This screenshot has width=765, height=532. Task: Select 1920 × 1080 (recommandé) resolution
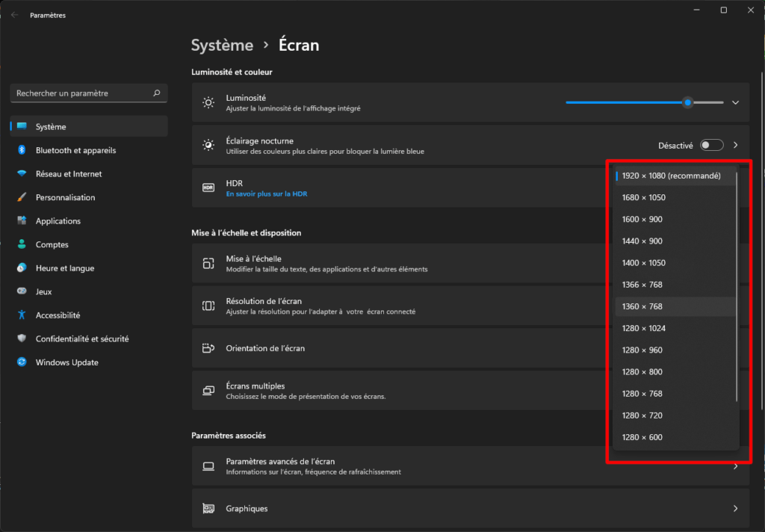pos(670,176)
